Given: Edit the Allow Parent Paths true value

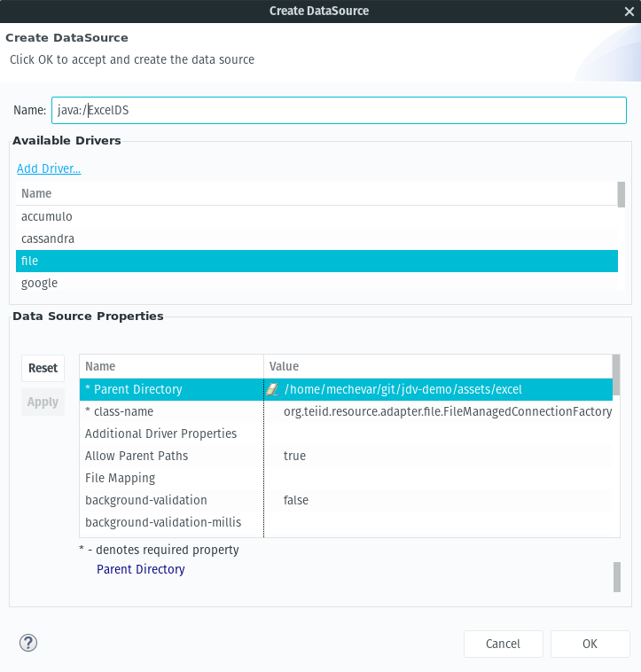Looking at the screenshot, I should pyautogui.click(x=295, y=456).
